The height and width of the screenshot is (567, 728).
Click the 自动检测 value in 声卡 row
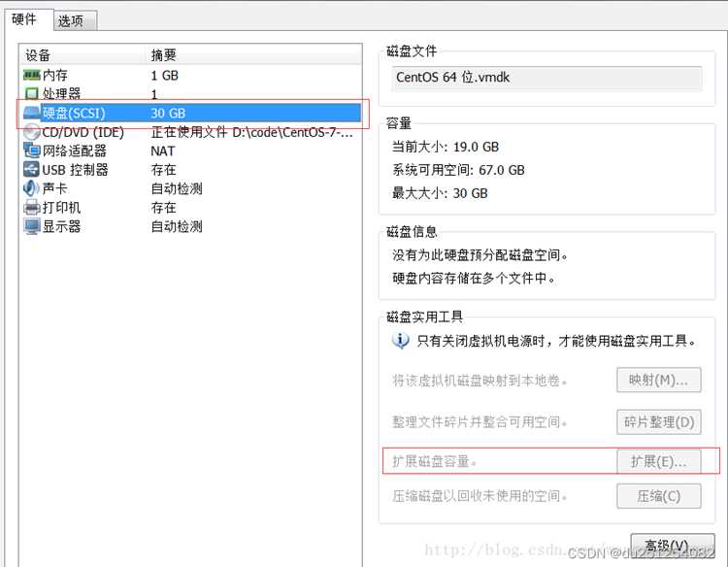177,188
